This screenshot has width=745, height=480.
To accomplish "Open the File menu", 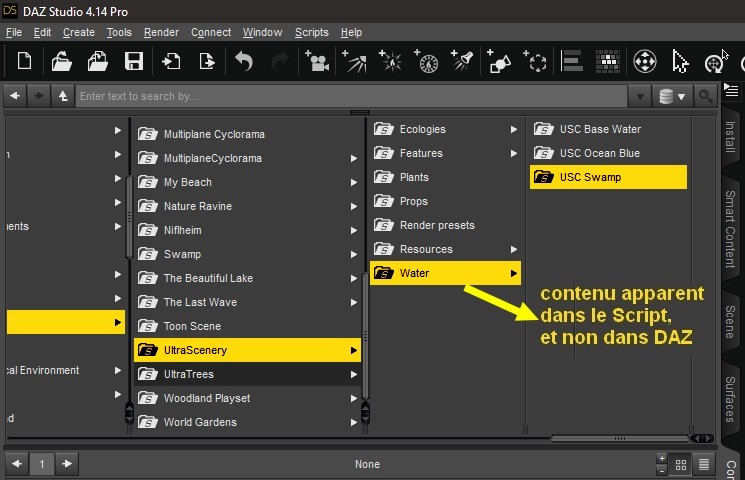I will [14, 32].
